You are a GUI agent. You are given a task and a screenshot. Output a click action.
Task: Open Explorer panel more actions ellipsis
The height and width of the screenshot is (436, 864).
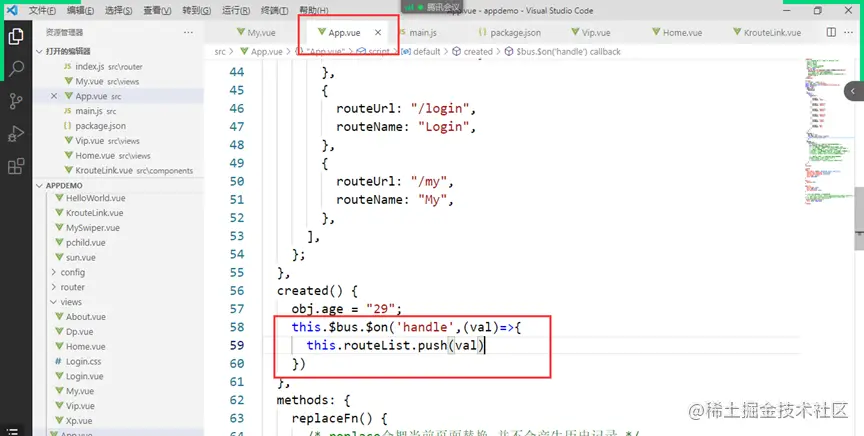coord(188,33)
